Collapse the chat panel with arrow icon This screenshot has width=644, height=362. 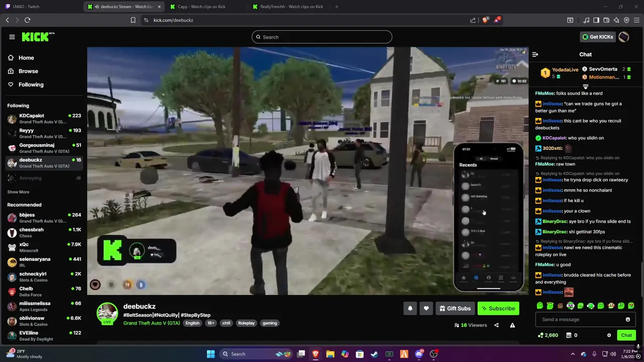(x=535, y=54)
